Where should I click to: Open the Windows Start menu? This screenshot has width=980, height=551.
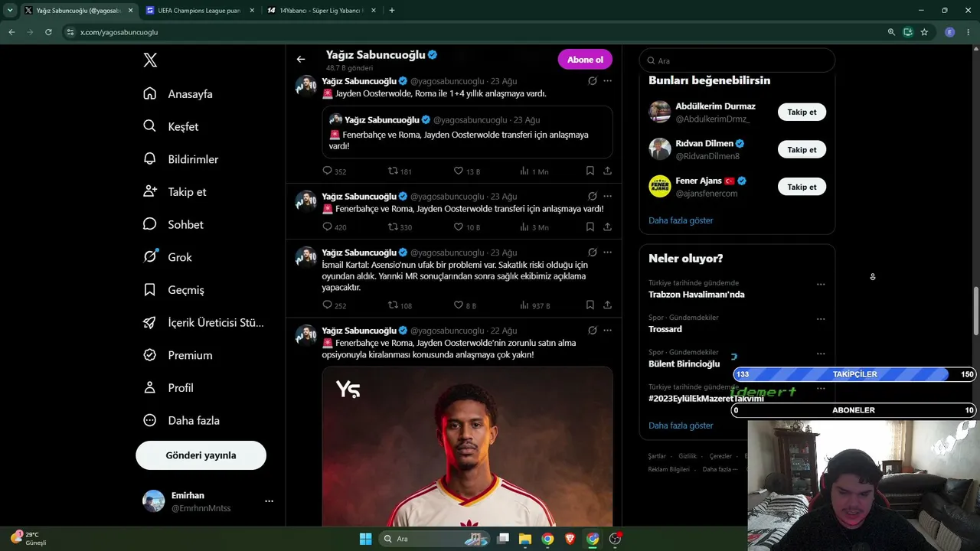pyautogui.click(x=365, y=539)
